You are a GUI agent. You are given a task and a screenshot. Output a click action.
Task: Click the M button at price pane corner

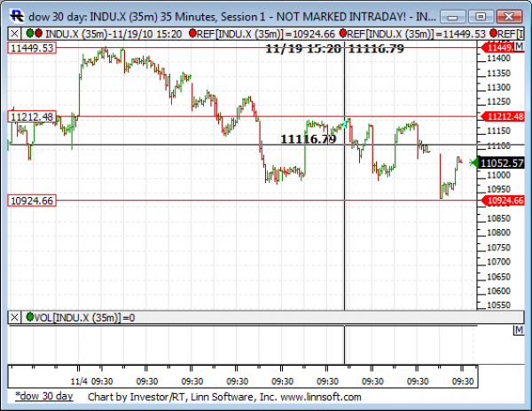point(519,46)
